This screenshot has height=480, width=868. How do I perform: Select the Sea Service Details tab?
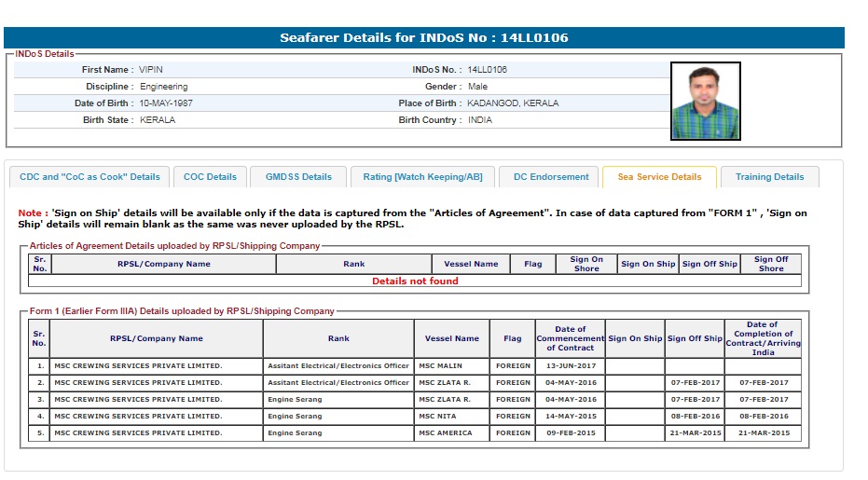click(659, 177)
